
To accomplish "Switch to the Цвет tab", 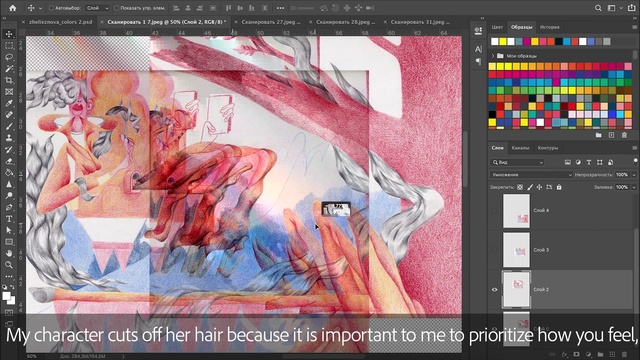I will 497,27.
